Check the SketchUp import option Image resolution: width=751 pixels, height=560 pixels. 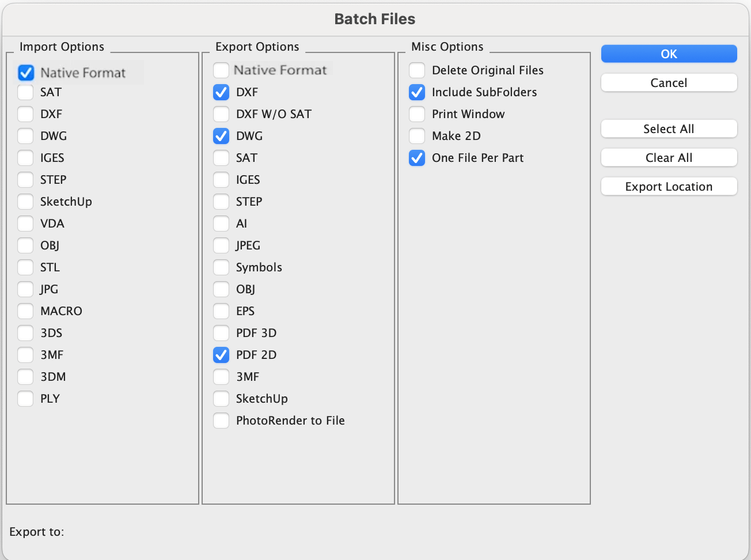click(x=25, y=202)
